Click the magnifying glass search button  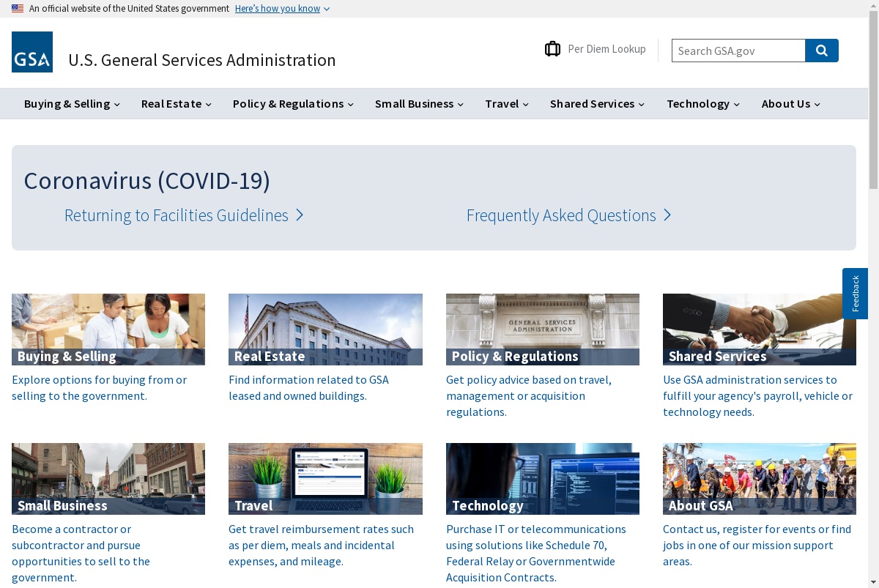[822, 51]
